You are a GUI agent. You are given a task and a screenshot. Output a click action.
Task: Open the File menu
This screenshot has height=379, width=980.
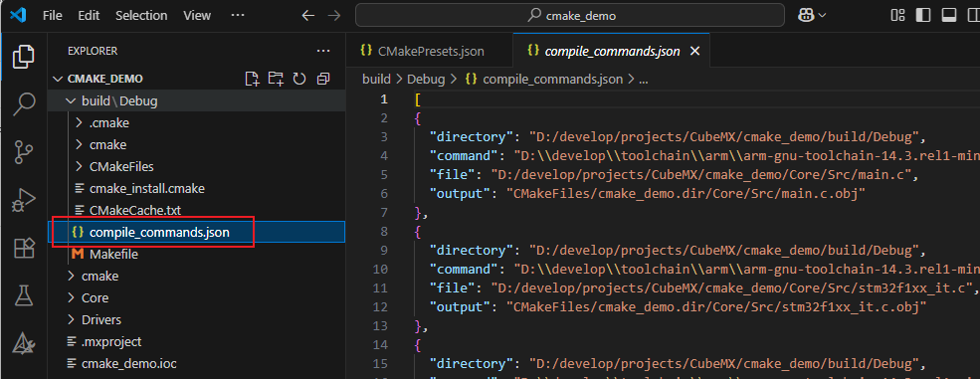click(52, 16)
